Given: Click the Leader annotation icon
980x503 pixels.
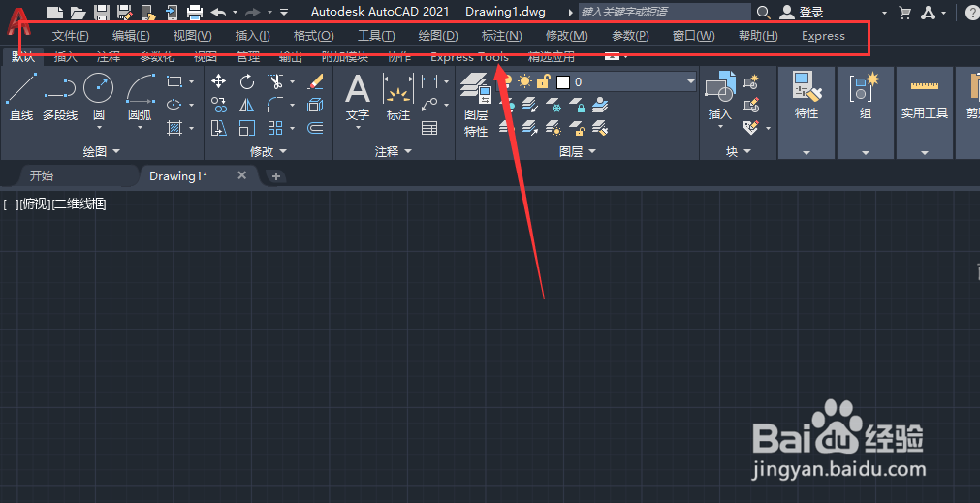Looking at the screenshot, I should coord(429,105).
